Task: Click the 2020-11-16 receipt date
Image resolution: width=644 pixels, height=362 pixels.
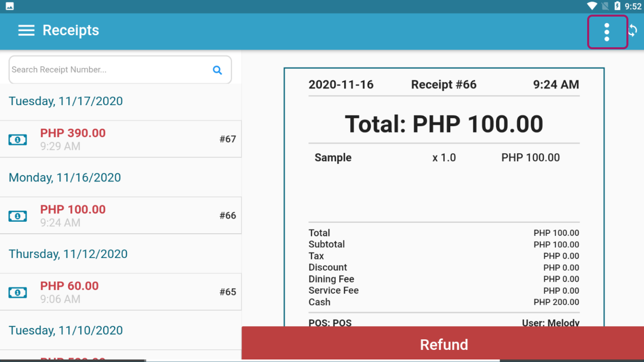Action: [341, 84]
